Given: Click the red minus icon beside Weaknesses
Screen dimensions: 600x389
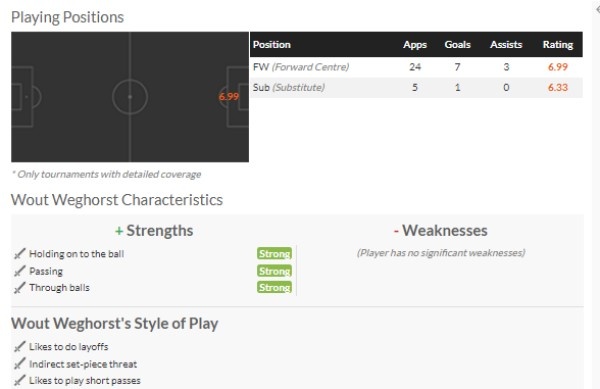Looking at the screenshot, I should (396, 231).
